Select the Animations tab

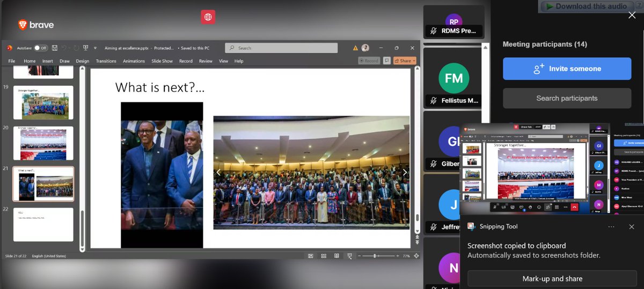134,61
